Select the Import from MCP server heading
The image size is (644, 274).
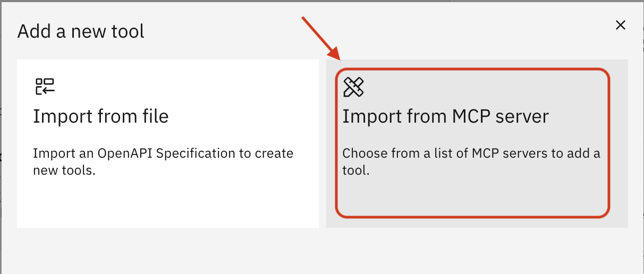pyautogui.click(x=445, y=116)
